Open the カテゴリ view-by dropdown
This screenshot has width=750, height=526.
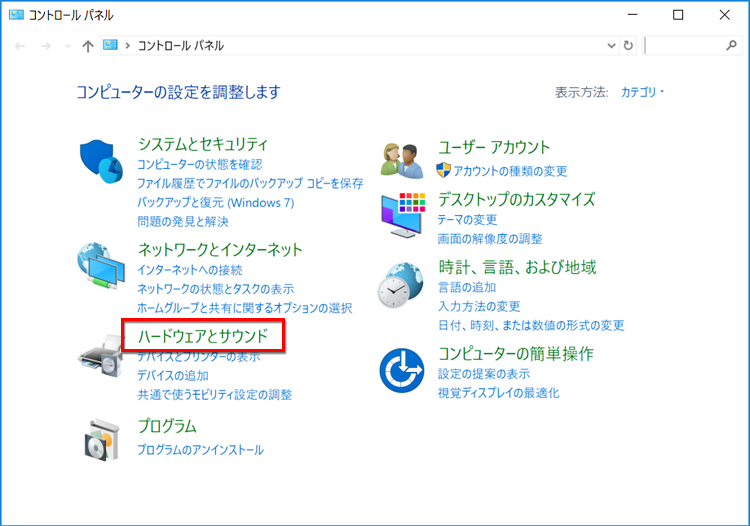[642, 92]
